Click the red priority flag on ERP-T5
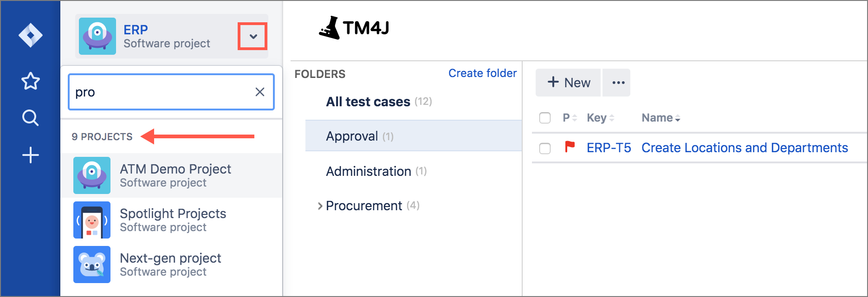 click(x=570, y=148)
